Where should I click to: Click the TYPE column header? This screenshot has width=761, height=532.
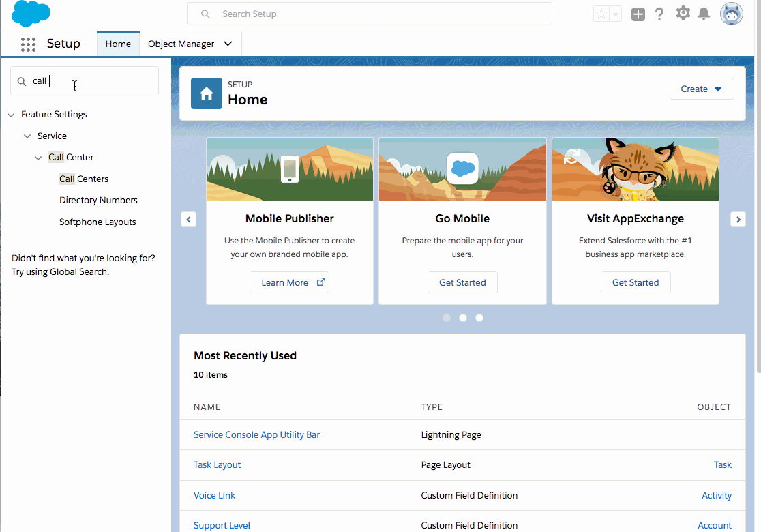[x=432, y=407]
